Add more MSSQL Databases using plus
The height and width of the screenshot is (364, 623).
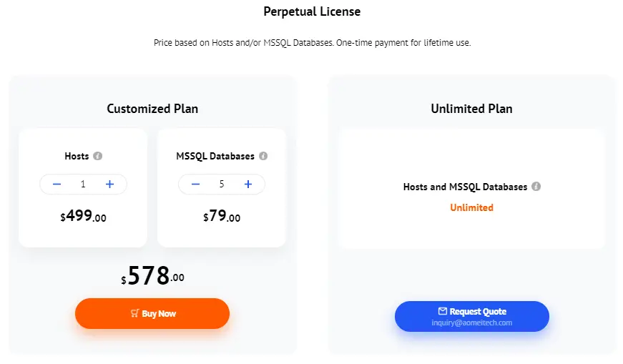[248, 184]
